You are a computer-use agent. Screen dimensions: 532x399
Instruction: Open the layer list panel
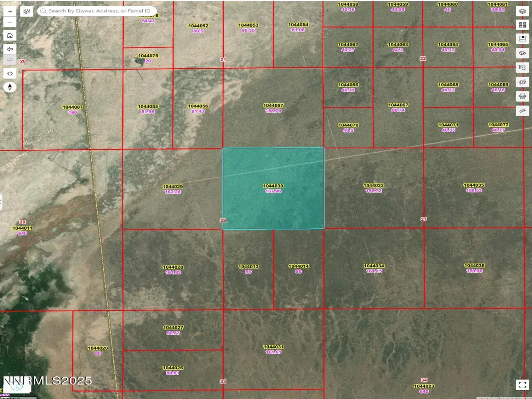[x=522, y=11]
